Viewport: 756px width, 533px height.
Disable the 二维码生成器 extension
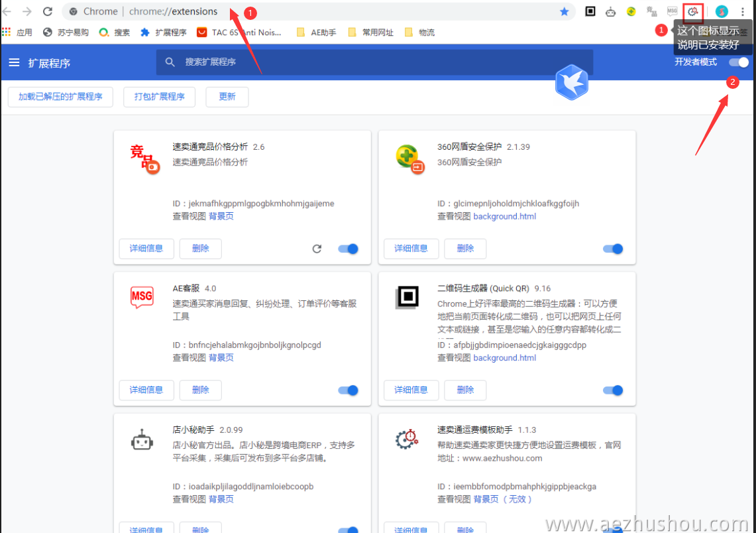click(x=613, y=390)
